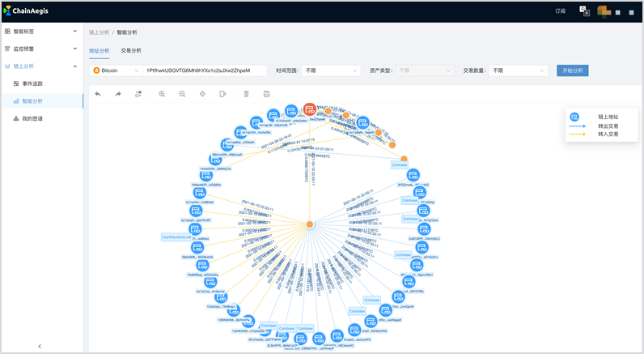
Task: Click the 转入交易 legend entry
Action: [608, 134]
